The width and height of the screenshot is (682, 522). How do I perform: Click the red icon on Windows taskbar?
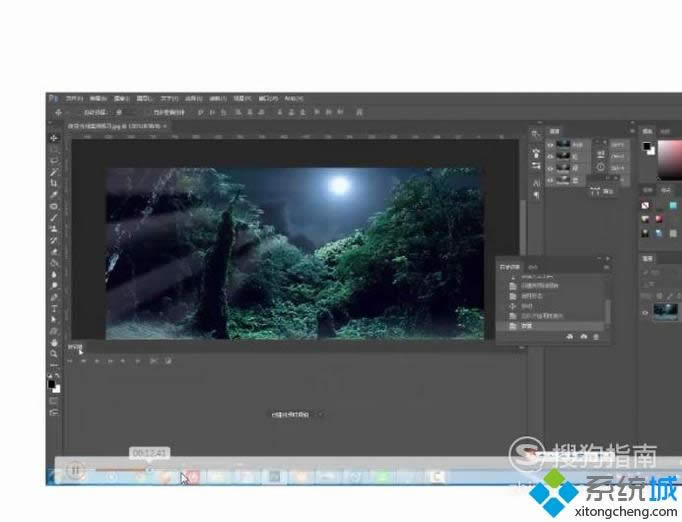192,477
